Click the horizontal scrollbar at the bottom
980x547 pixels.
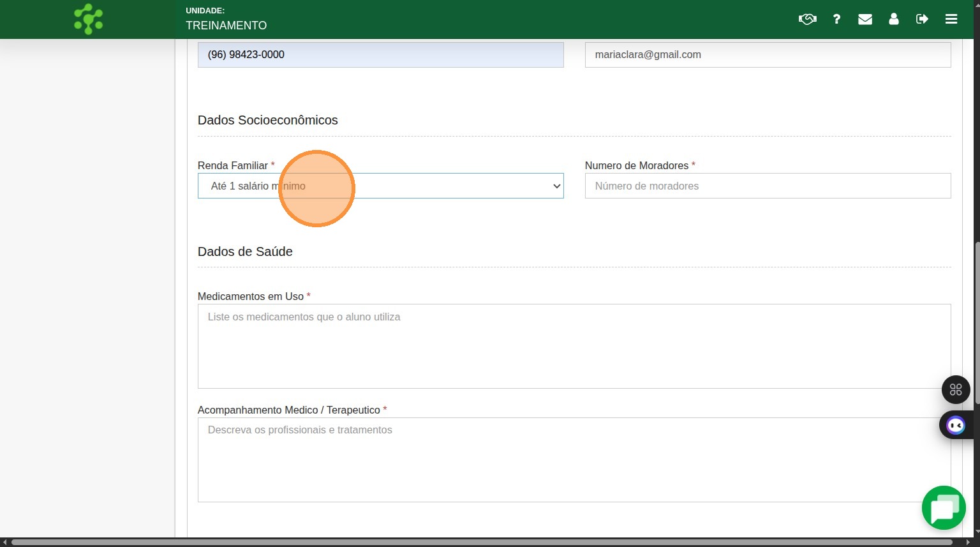coord(485,543)
